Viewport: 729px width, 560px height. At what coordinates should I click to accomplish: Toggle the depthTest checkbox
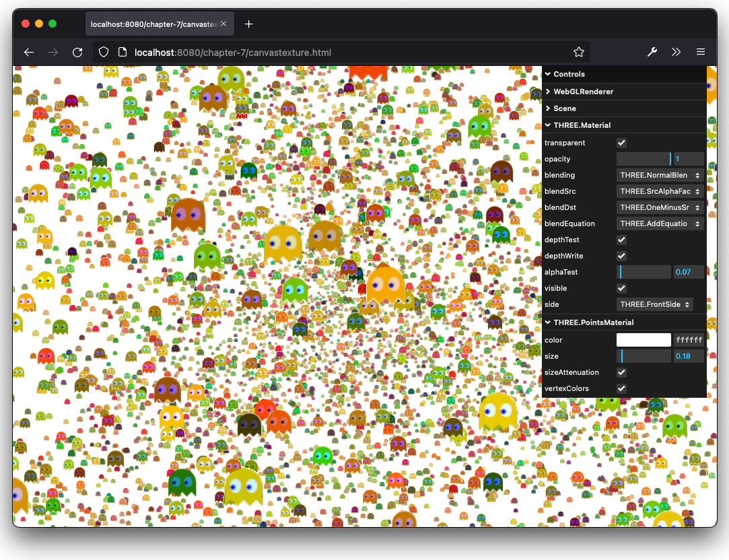click(621, 240)
